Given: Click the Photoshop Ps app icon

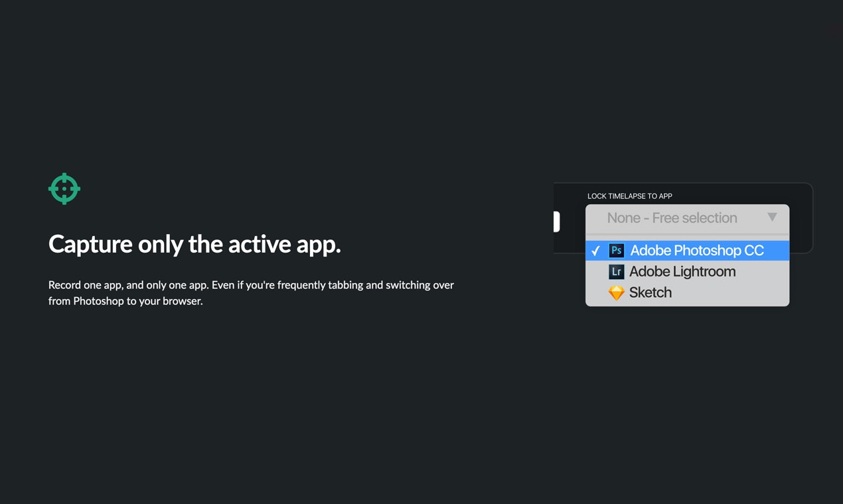Looking at the screenshot, I should pyautogui.click(x=617, y=251).
